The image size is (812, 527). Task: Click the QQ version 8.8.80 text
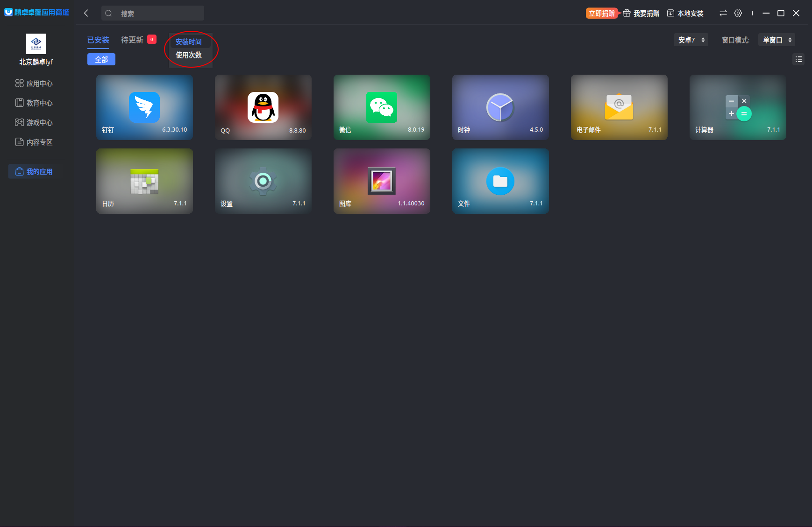(298, 131)
